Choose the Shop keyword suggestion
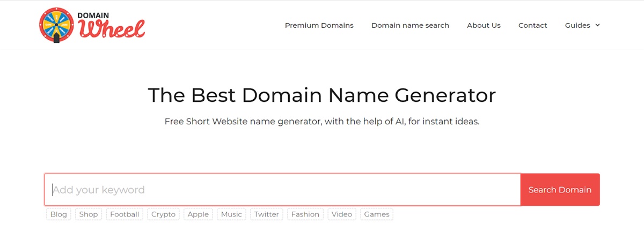 click(89, 214)
